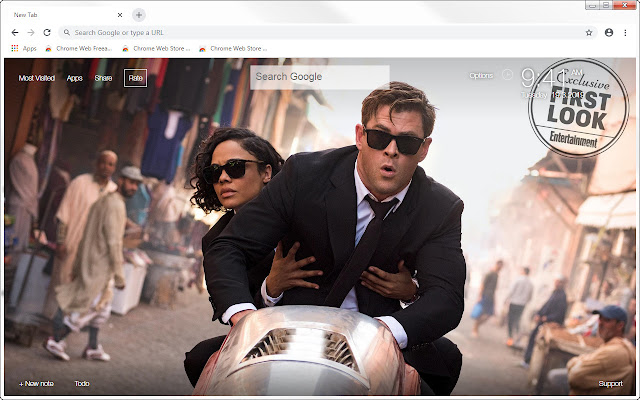Open the first Chrome Web Freea... bookmark
The width and height of the screenshot is (640, 400).
coord(78,49)
